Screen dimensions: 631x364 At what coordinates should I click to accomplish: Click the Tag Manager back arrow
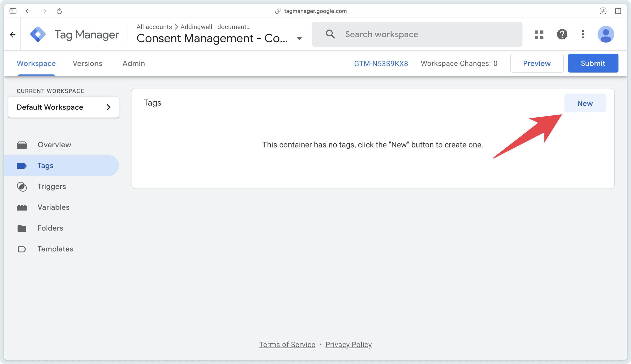click(12, 34)
